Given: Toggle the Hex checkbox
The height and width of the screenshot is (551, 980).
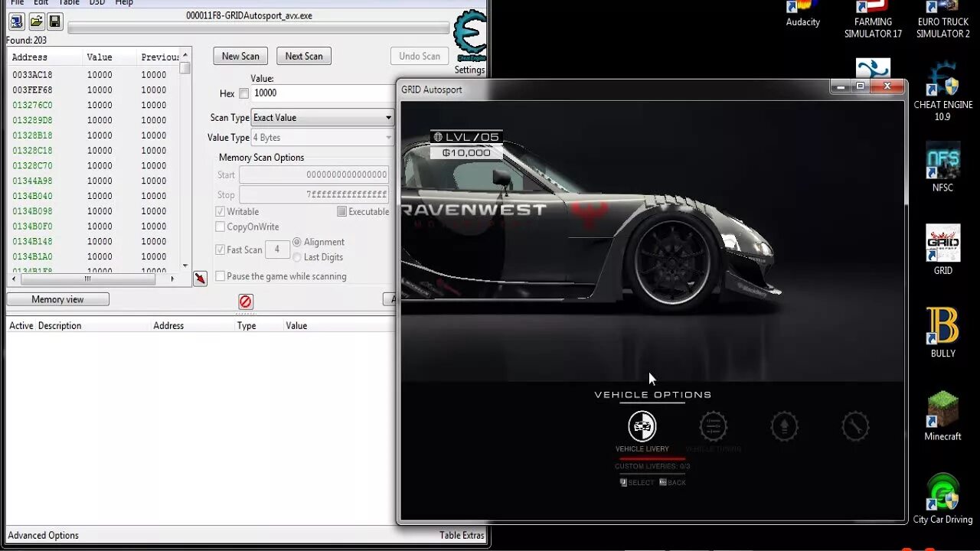Looking at the screenshot, I should (244, 93).
